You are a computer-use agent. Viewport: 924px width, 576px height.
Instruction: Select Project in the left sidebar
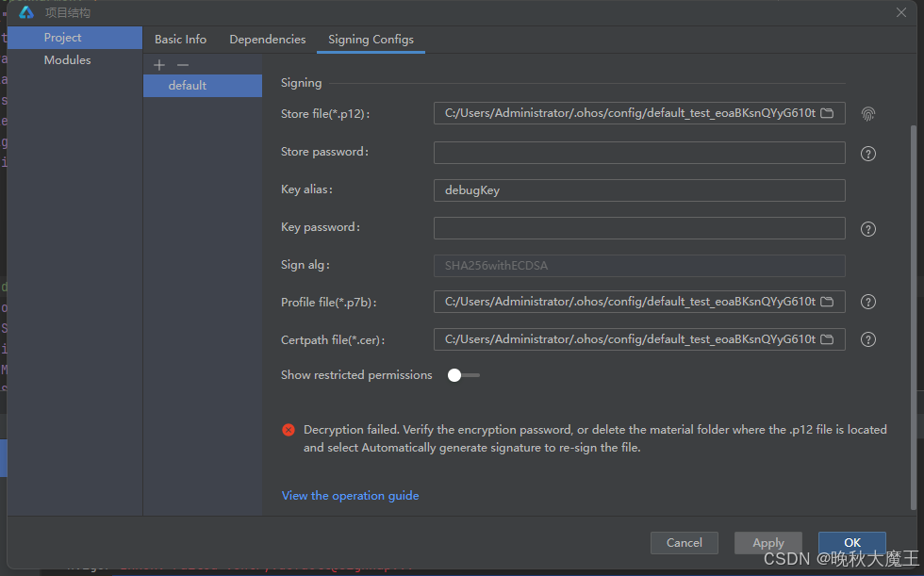tap(74, 38)
